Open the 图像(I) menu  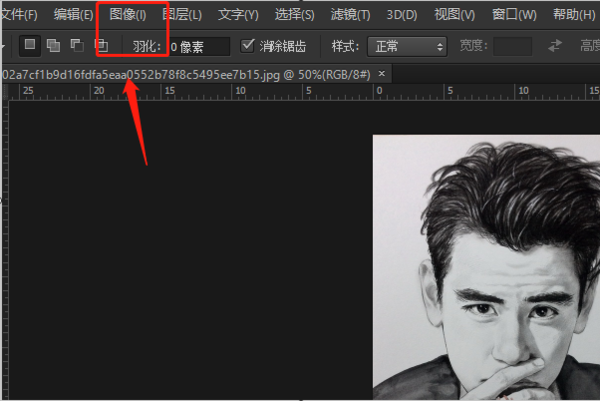point(127,15)
